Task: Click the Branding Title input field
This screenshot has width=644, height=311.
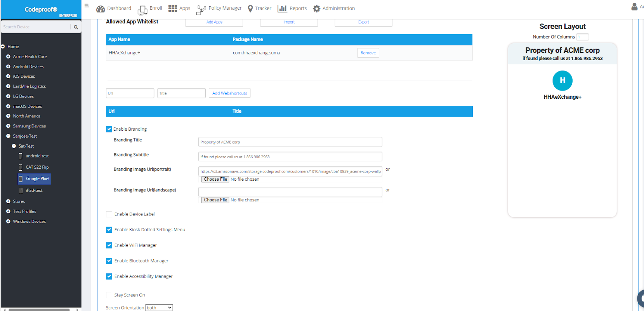Action: point(290,142)
